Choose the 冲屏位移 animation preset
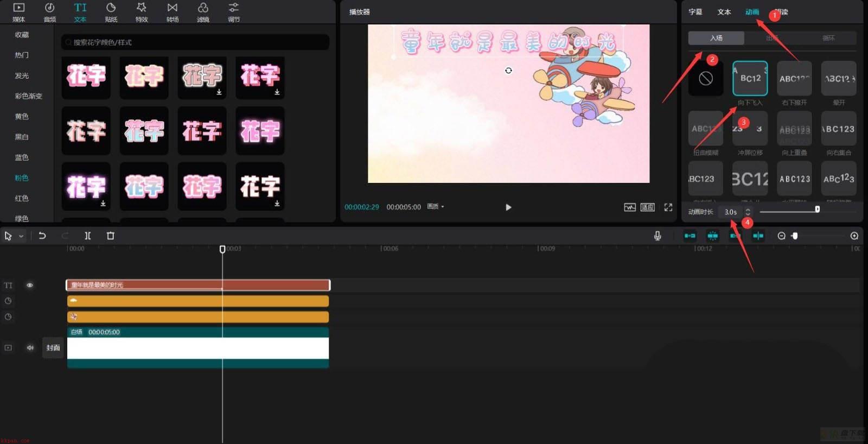868x444 pixels. click(x=750, y=128)
